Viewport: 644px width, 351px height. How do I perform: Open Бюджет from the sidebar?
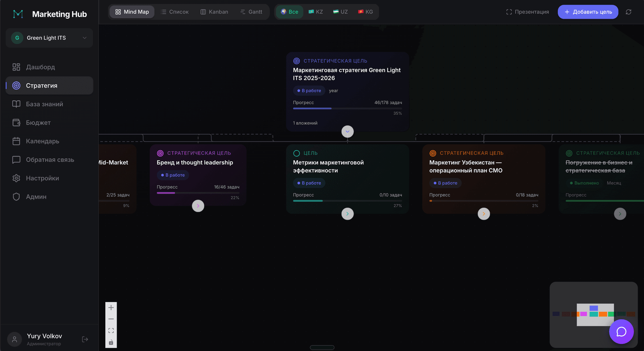coord(38,123)
